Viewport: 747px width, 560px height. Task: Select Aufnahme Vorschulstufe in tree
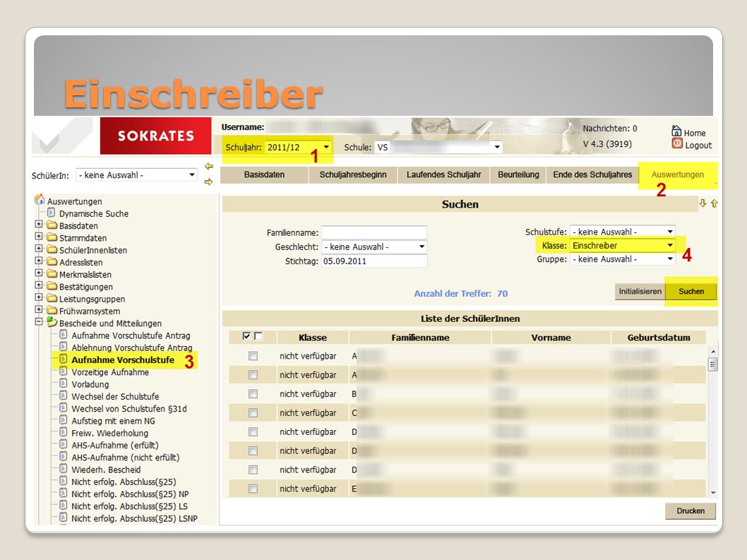[123, 360]
